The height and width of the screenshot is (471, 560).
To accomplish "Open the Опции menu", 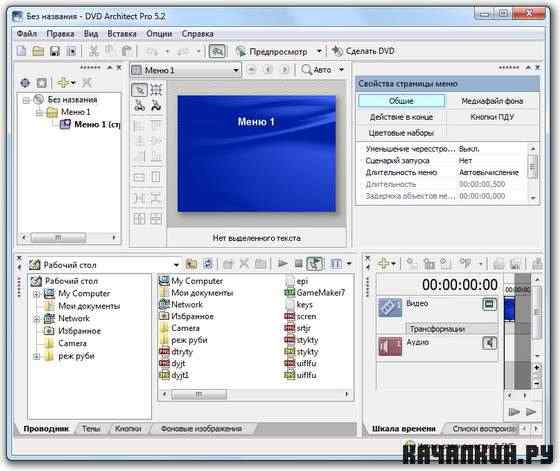I will pos(159,34).
